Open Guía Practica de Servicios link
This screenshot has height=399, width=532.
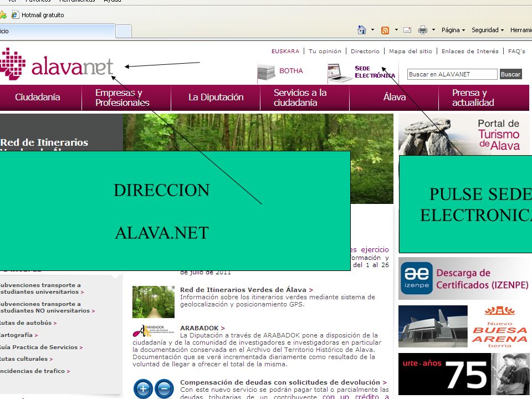pyautogui.click(x=40, y=347)
